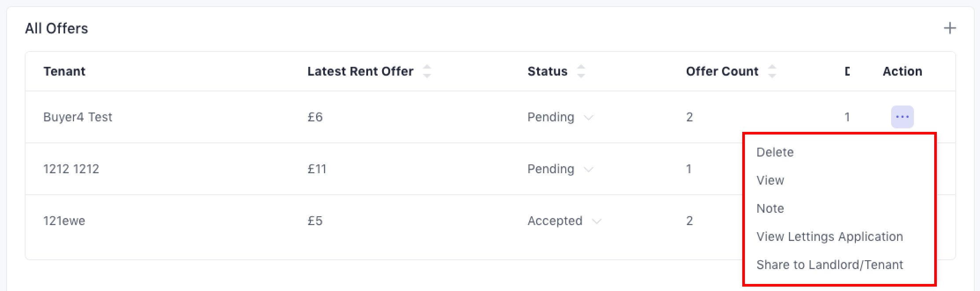This screenshot has height=291, width=980.
Task: Click the Status column header text
Action: (x=547, y=71)
